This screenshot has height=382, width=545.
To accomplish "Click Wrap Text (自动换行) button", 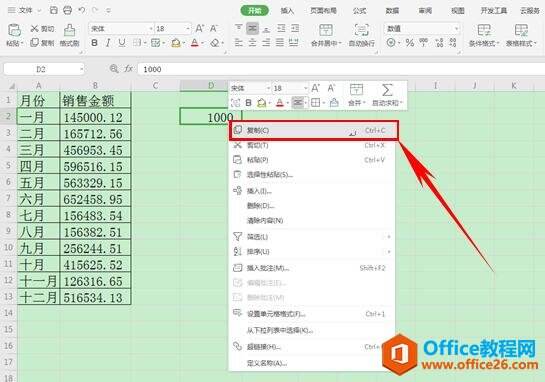I will click(x=361, y=35).
